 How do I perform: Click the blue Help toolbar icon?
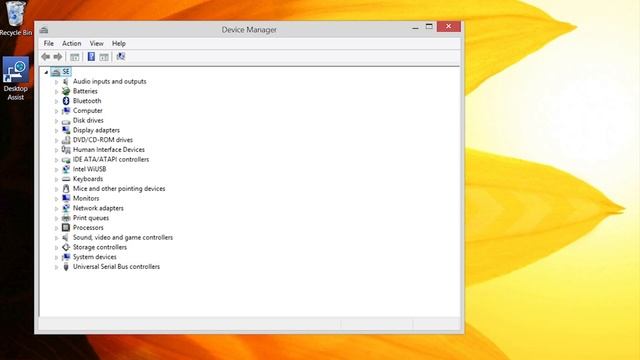click(x=91, y=57)
